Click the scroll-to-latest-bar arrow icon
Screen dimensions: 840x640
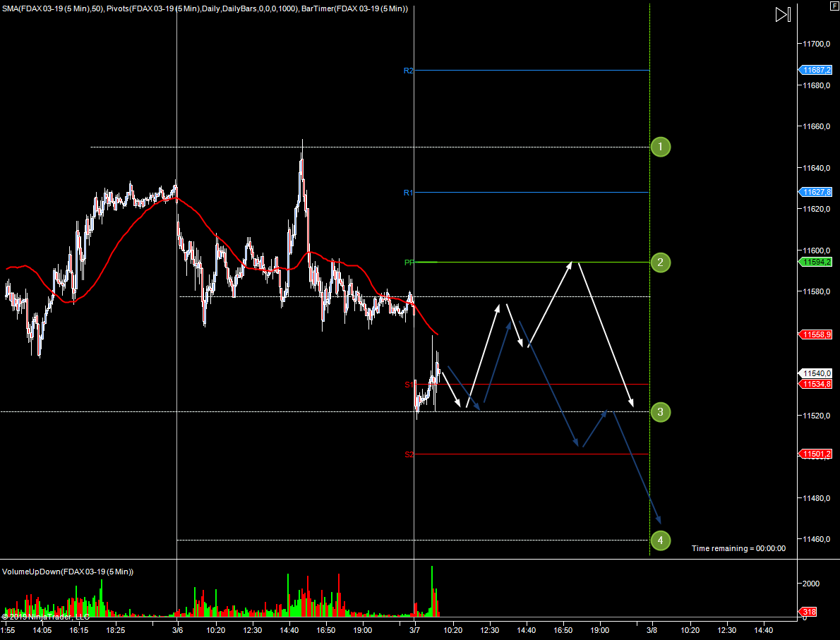point(782,15)
